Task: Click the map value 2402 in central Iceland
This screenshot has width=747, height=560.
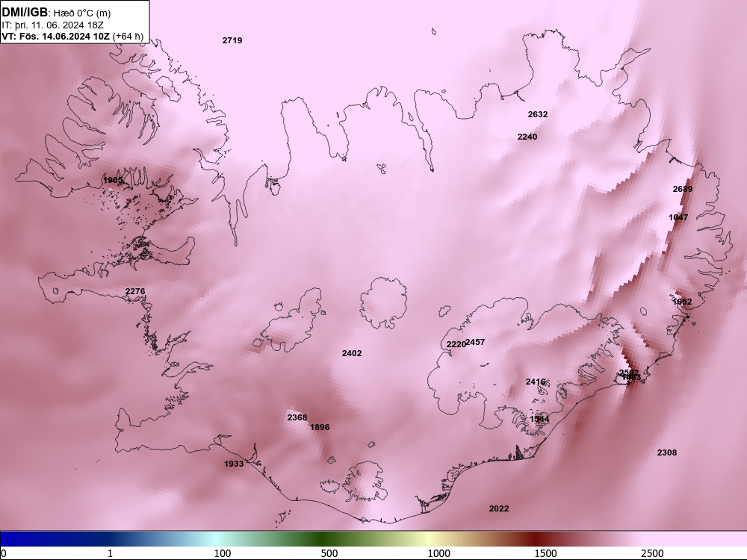Action: coord(352,353)
